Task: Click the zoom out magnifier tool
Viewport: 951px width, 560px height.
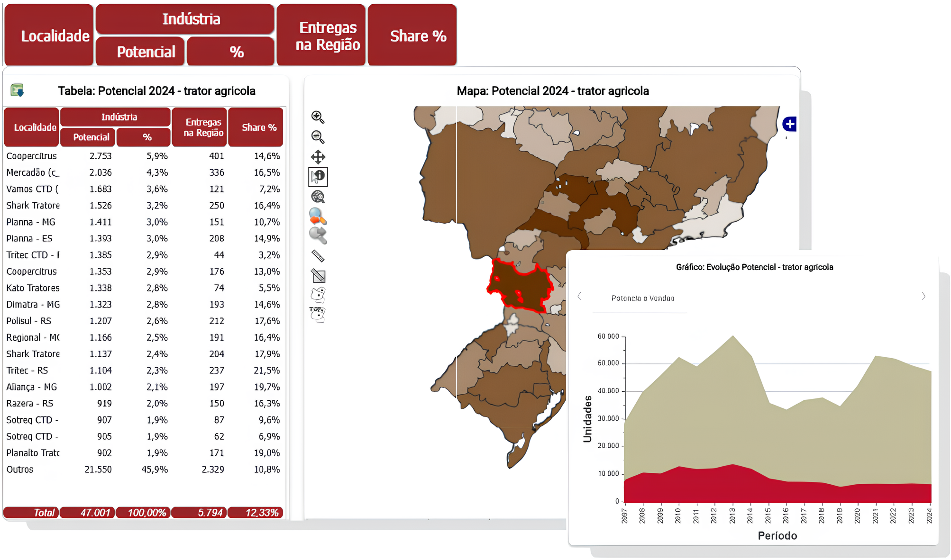Action: [x=317, y=137]
